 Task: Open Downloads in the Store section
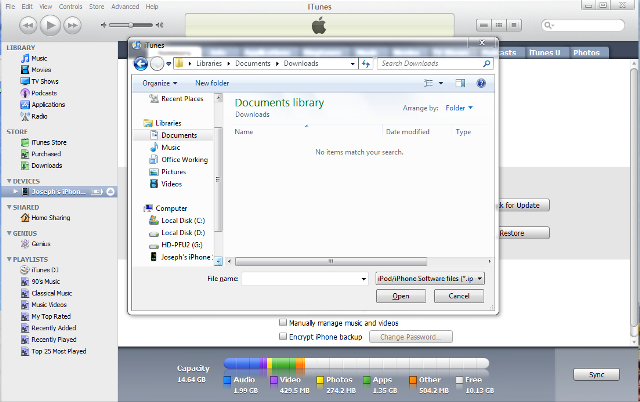(47, 165)
